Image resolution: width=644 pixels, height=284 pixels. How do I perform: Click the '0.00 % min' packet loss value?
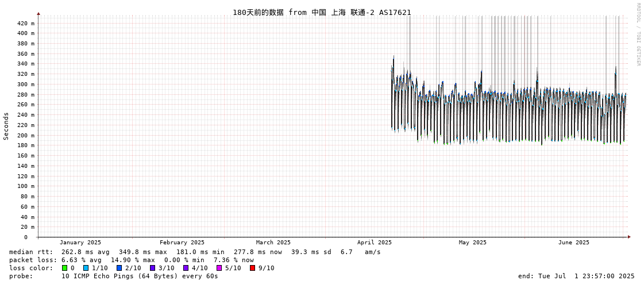[184, 260]
